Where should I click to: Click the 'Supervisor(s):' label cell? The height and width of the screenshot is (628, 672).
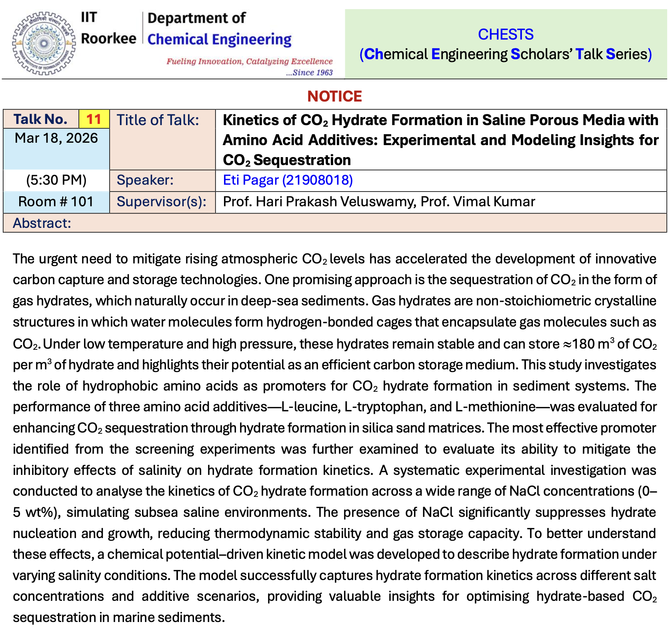coord(161,202)
